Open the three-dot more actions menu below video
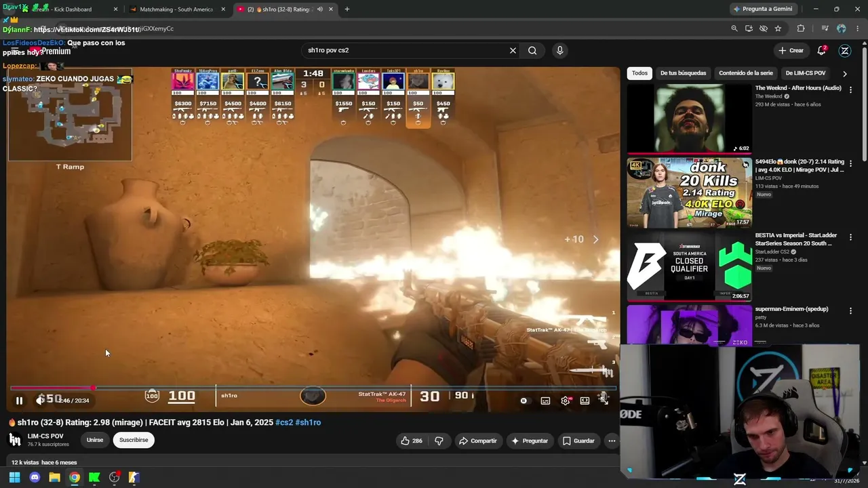Viewport: 868px width, 488px height. [612, 441]
